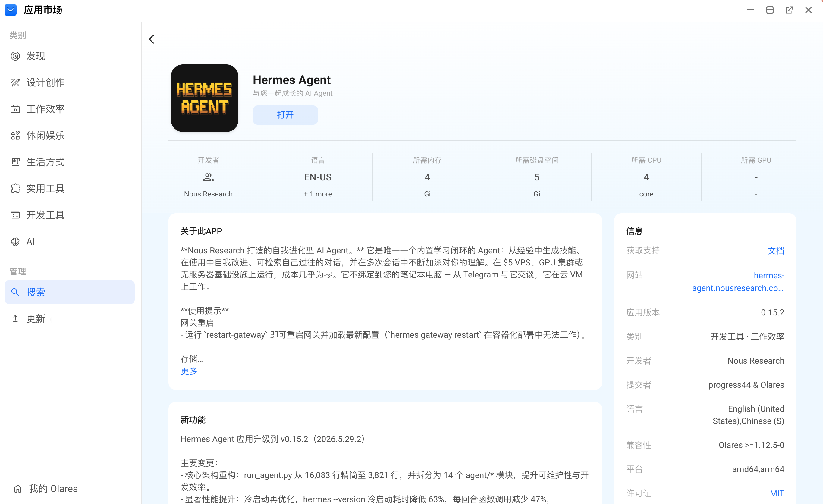Click the 设计创作 pencil icon
This screenshot has width=823, height=504.
click(x=15, y=83)
